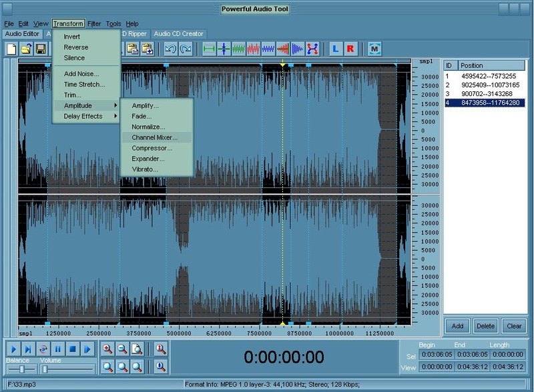Viewport: 534px width, 392px height.
Task: Click the Add button below the position list
Action: pyautogui.click(x=458, y=326)
